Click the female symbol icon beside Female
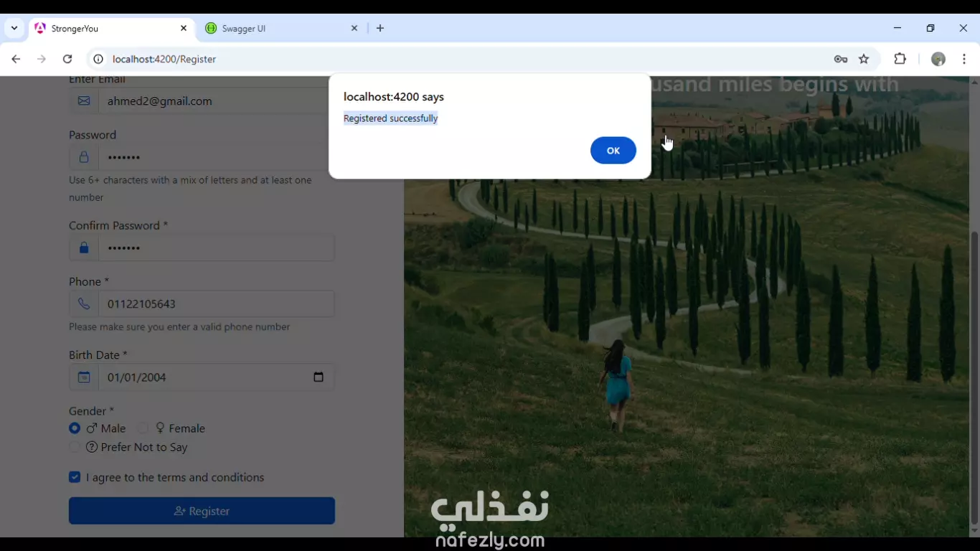Screen dimensions: 980x551 160,428
